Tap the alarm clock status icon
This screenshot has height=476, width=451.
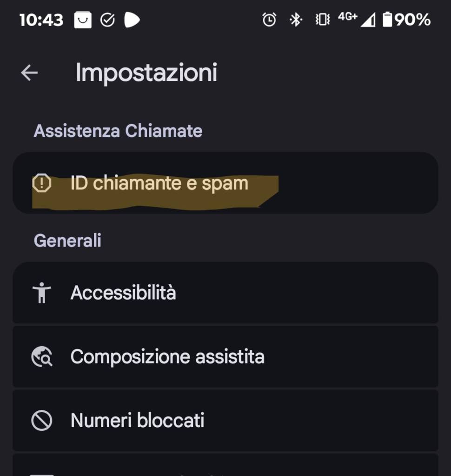(269, 20)
